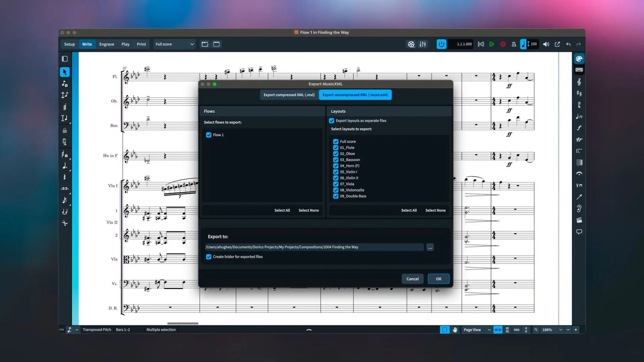Screen dimensions: 644x362
Task: Disable Export layouts as separate files
Action: (331, 121)
